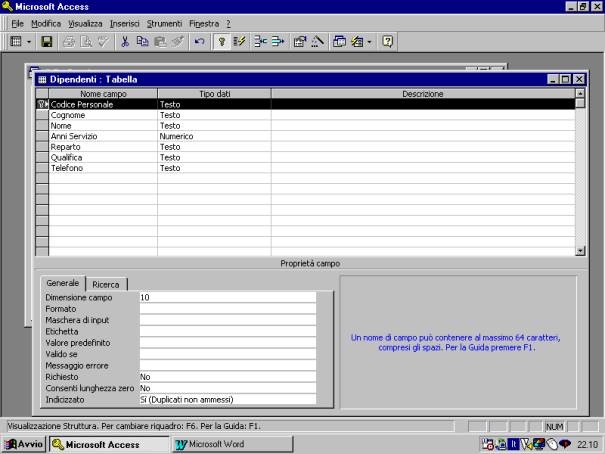Click the Nome campo column header
The width and height of the screenshot is (605, 454).
coord(103,94)
